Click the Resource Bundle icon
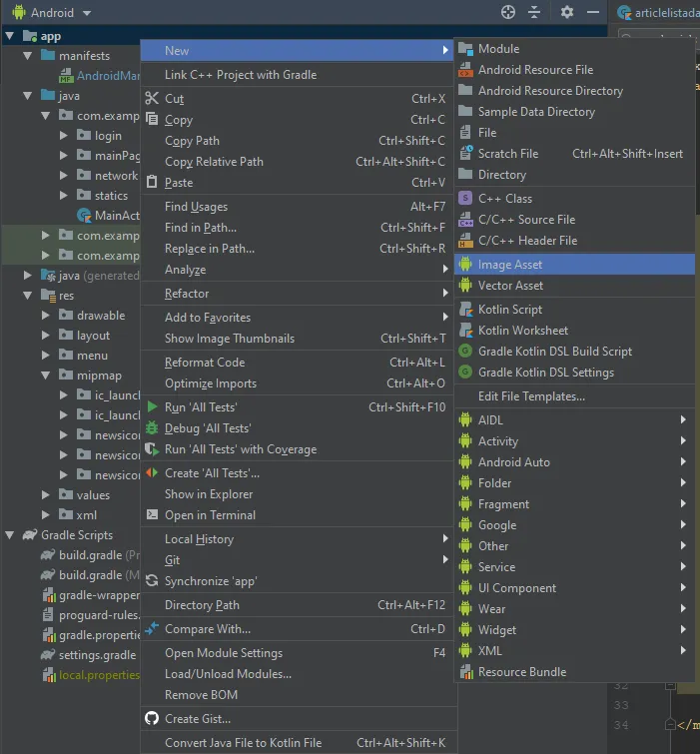 pyautogui.click(x=466, y=672)
